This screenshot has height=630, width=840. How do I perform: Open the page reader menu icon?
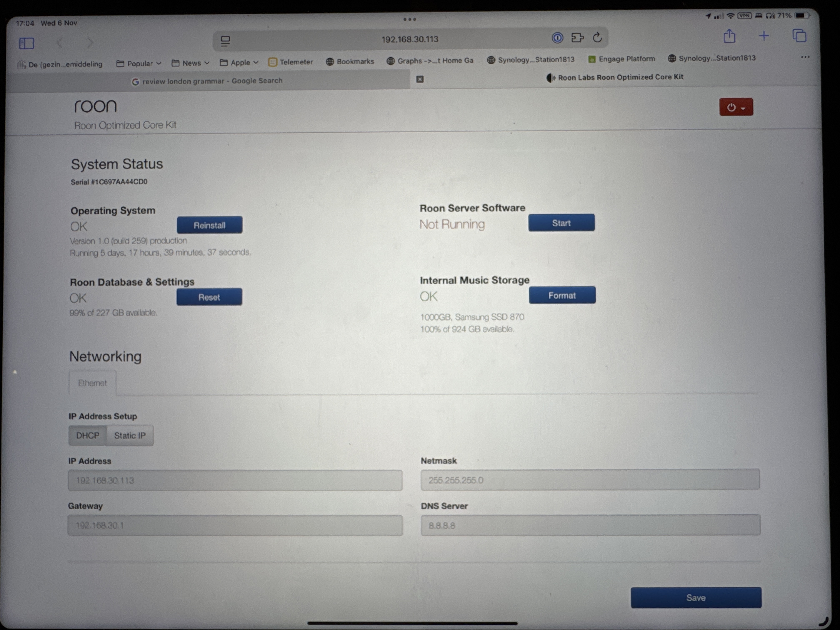coord(226,41)
